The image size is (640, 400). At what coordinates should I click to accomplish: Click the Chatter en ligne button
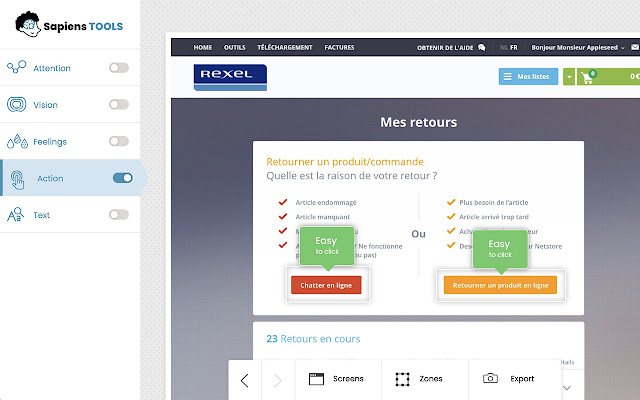coord(326,285)
